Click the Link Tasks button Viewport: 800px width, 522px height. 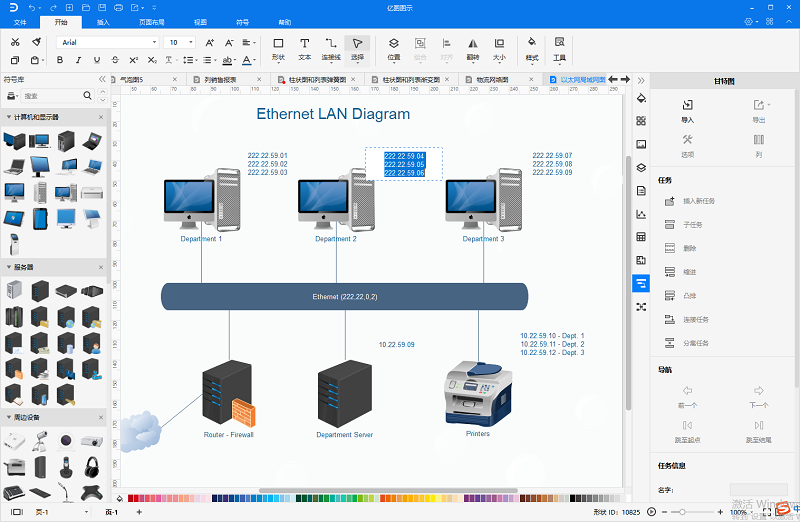(687, 319)
